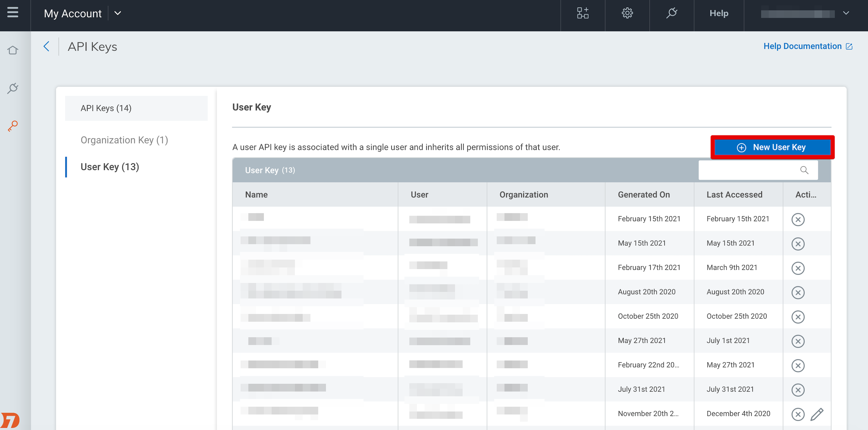Open the add-apps grid icon in header
The height and width of the screenshot is (430, 868).
tap(583, 13)
